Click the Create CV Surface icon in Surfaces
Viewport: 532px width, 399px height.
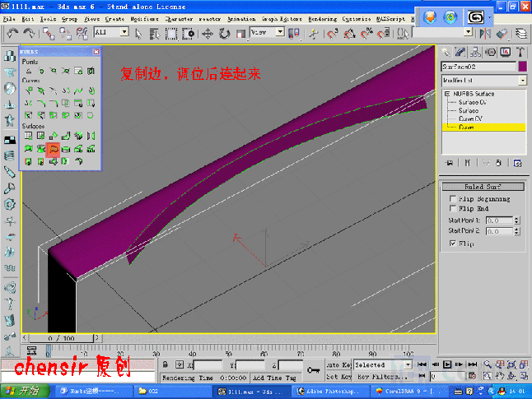pos(29,136)
